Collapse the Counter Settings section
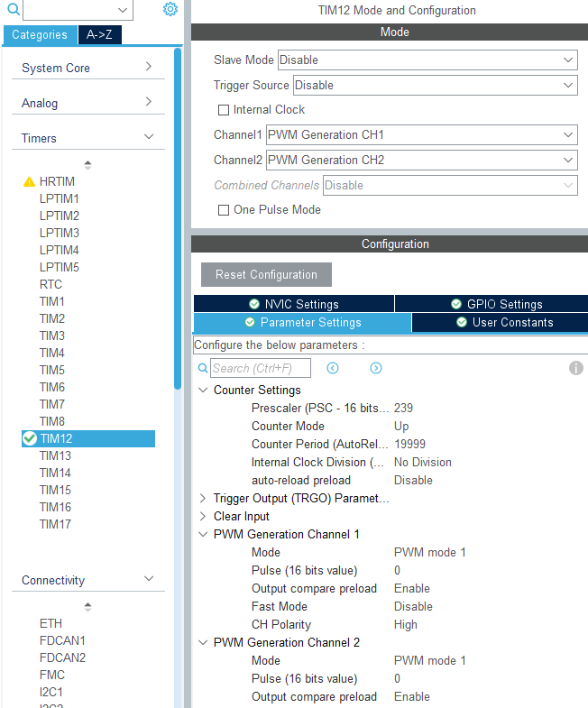Image resolution: width=588 pixels, height=708 pixels. point(203,390)
